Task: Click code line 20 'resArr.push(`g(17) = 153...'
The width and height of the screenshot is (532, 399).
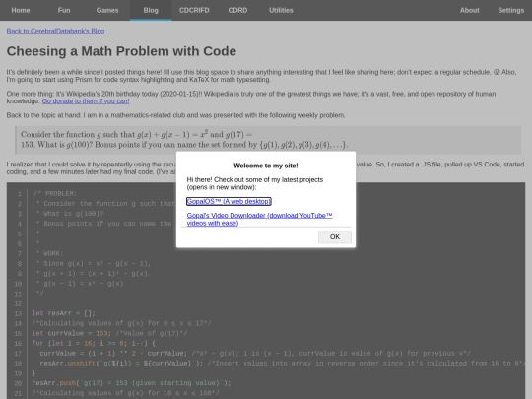Action: click(131, 383)
